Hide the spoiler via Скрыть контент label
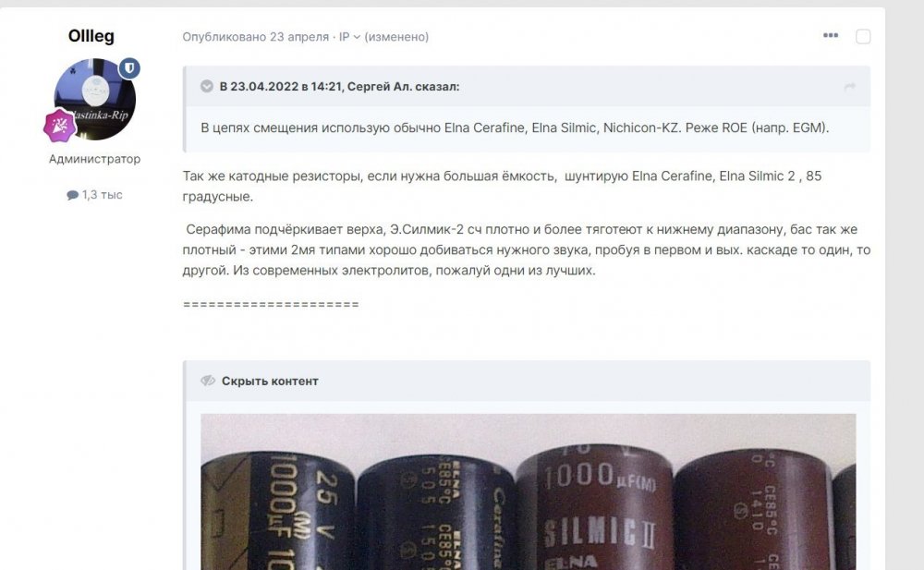Viewport: 924px width, 570px height. (270, 382)
